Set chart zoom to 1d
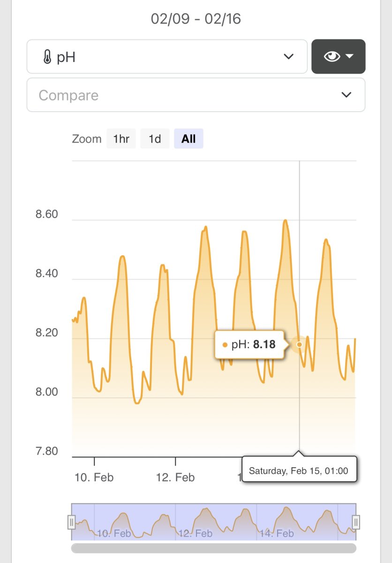The height and width of the screenshot is (563, 392). pyautogui.click(x=155, y=139)
